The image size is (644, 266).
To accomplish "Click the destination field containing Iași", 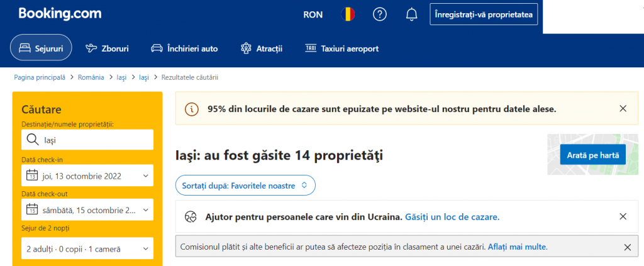I will 87,140.
